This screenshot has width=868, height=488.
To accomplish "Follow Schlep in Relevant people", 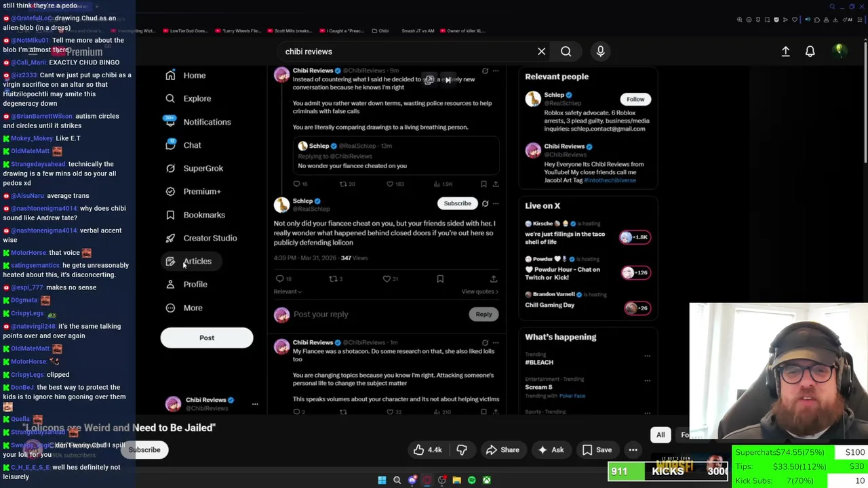I will tap(635, 99).
